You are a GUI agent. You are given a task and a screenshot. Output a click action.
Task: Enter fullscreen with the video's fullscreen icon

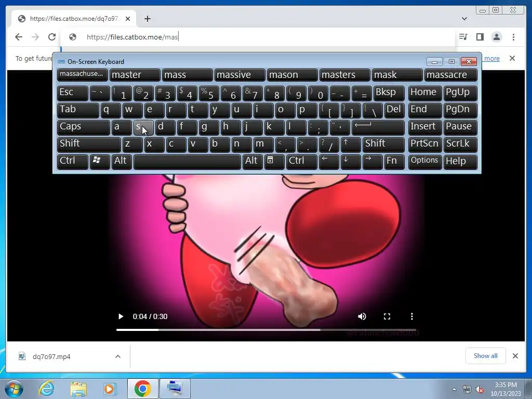[387, 316]
